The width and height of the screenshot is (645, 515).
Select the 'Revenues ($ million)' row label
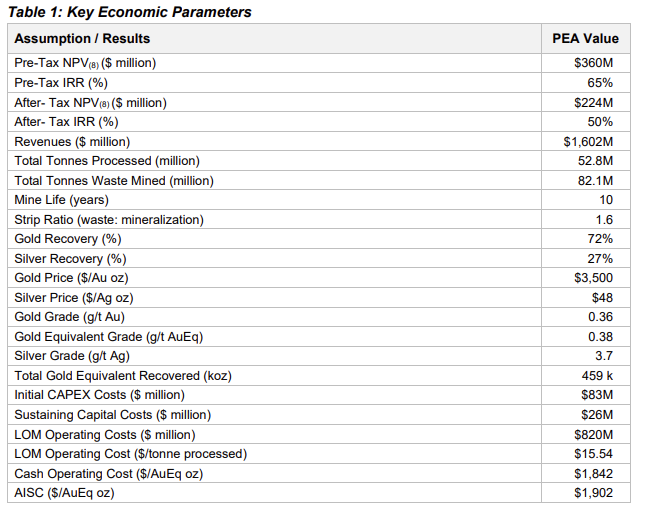(x=72, y=142)
